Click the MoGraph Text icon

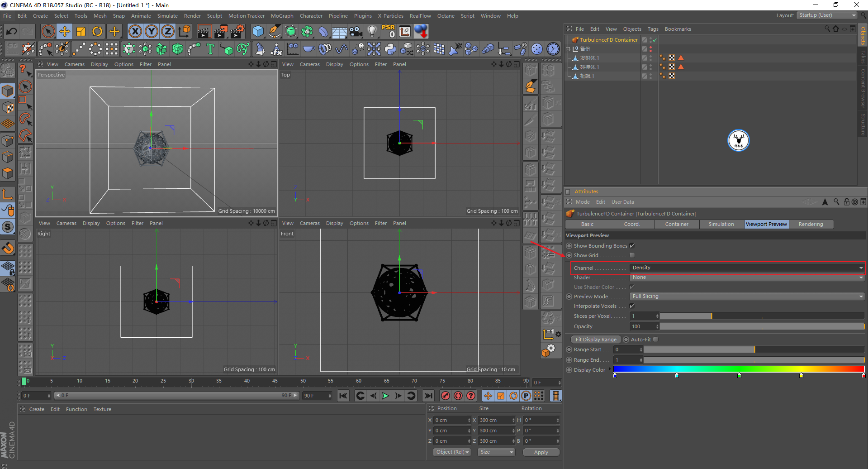pyautogui.click(x=210, y=49)
